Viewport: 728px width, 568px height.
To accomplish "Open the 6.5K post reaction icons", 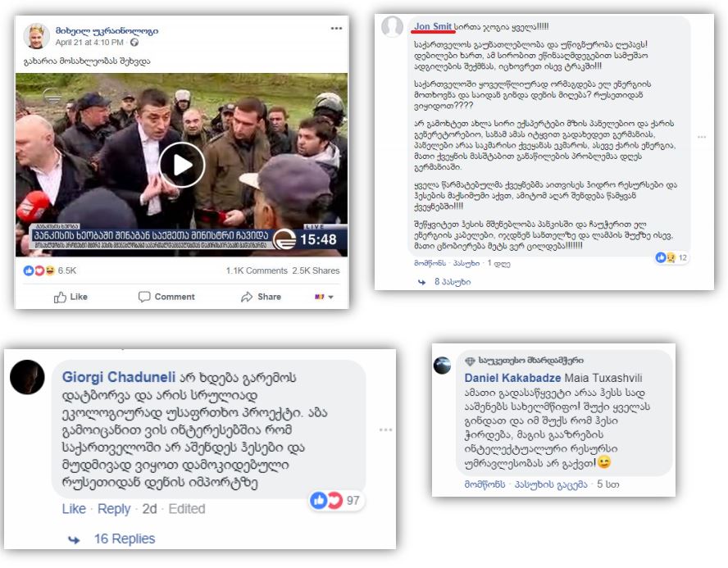I will point(39,270).
